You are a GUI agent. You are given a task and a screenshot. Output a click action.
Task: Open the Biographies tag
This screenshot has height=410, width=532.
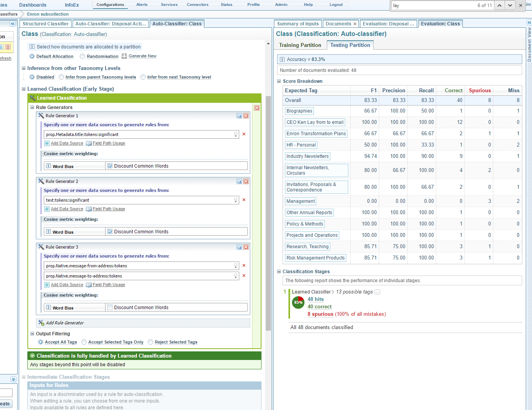299,111
